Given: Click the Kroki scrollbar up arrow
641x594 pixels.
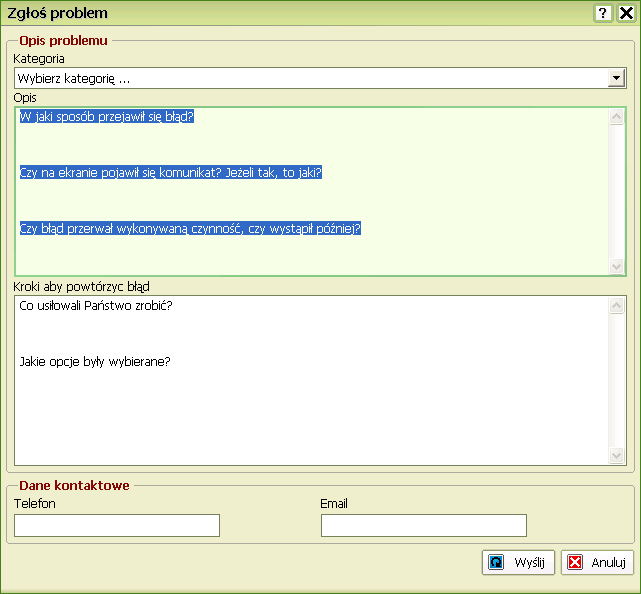Looking at the screenshot, I should (x=616, y=305).
